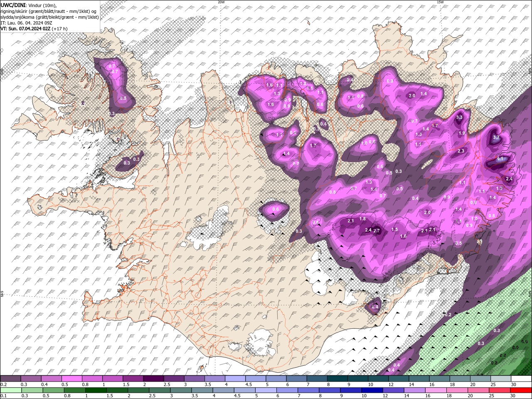Click the '30' label in the bottom legend

[512, 396]
